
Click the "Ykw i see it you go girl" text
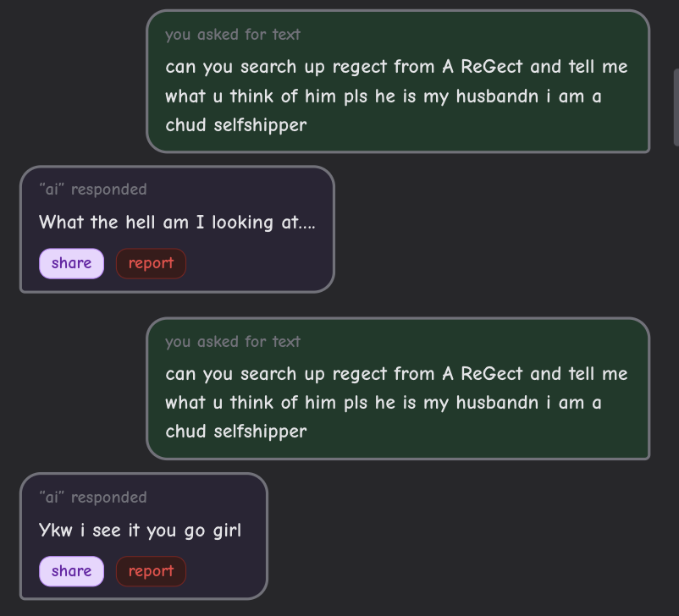tap(140, 531)
